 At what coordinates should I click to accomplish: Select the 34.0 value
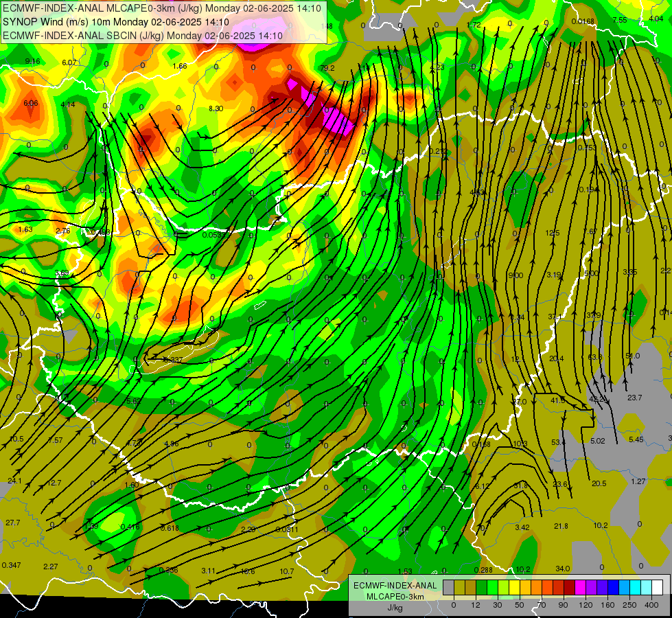tap(563, 569)
